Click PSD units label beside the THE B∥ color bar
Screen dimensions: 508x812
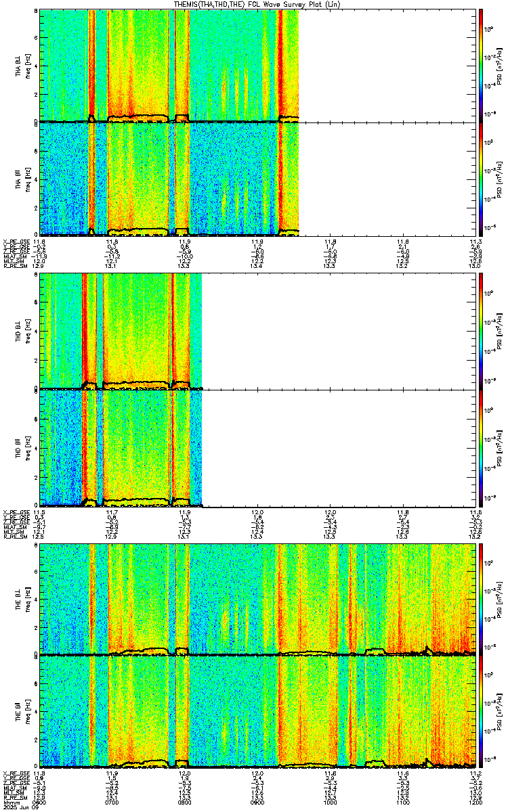click(x=500, y=712)
